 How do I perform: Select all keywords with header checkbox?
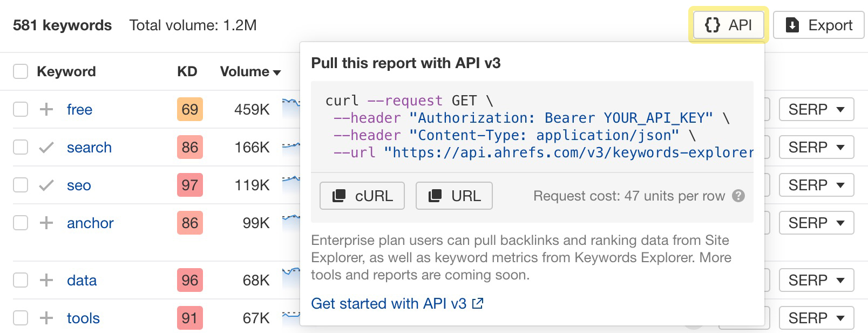(x=21, y=71)
